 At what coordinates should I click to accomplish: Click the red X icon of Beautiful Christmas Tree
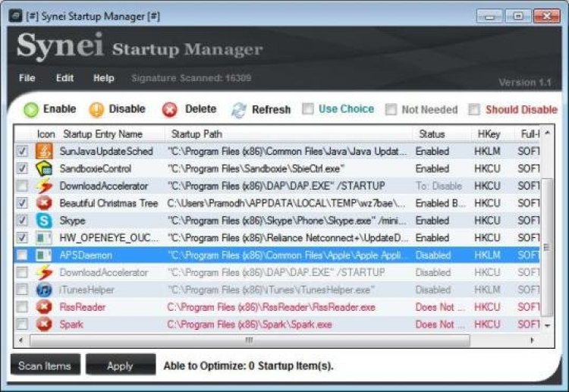tap(44, 203)
